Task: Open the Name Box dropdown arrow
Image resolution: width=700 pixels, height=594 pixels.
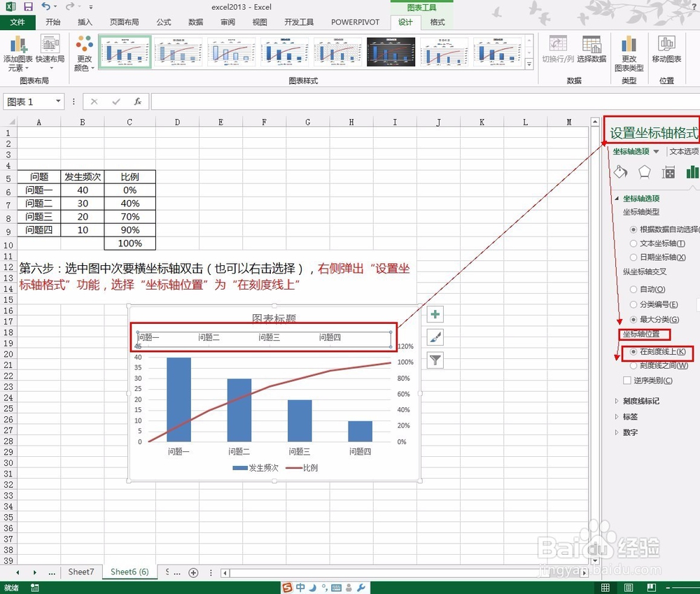Action: 58,101
